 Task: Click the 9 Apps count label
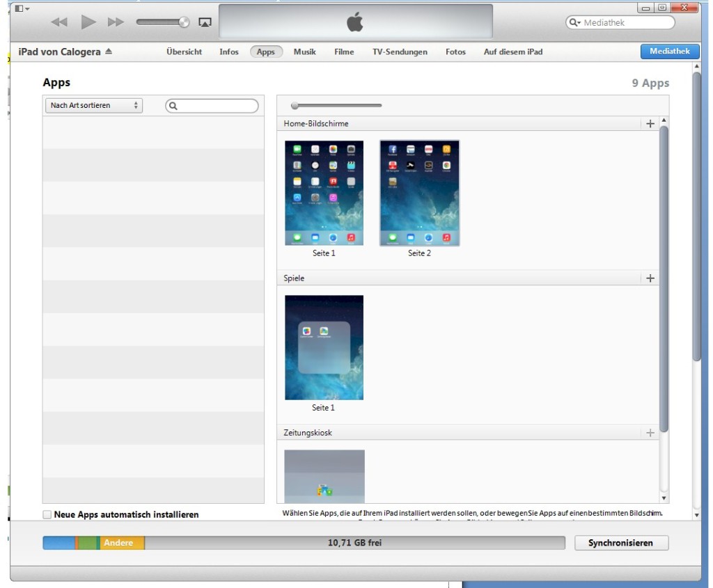click(650, 84)
